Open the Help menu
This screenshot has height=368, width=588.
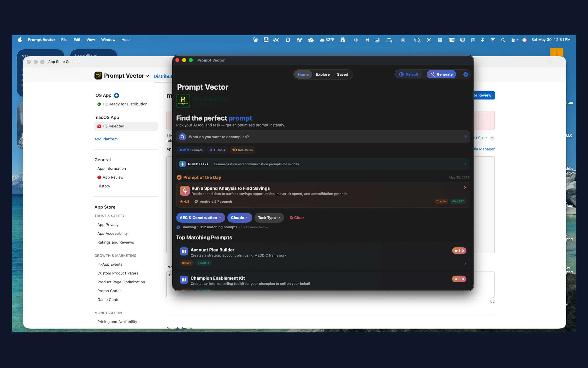[125, 40]
